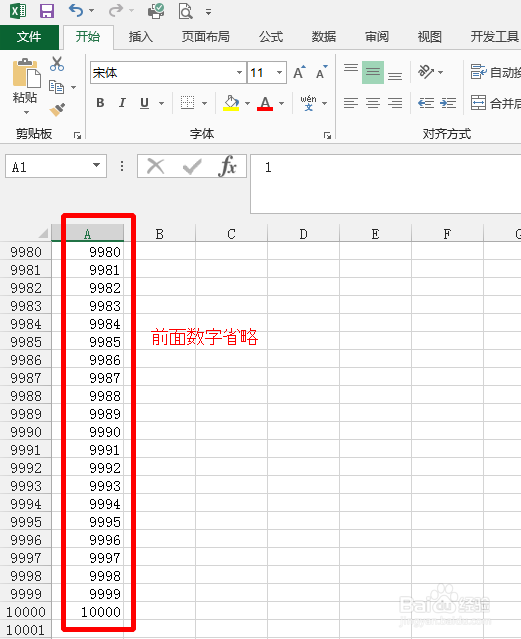
Task: Switch to the 插入 Insert tab
Action: pos(141,37)
